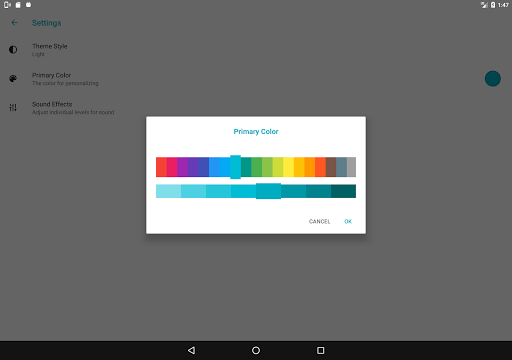The height and width of the screenshot is (360, 512).
Task: Click the Settings screen title
Action: coord(47,23)
